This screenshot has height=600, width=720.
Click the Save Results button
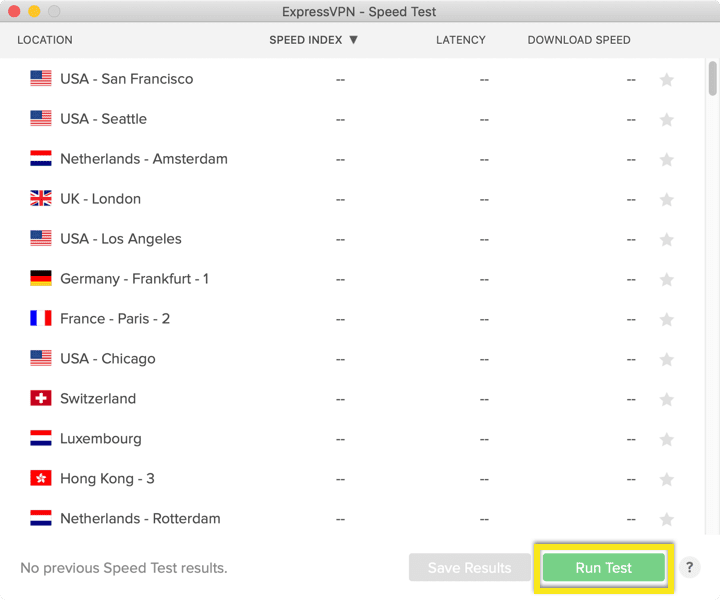(469, 568)
